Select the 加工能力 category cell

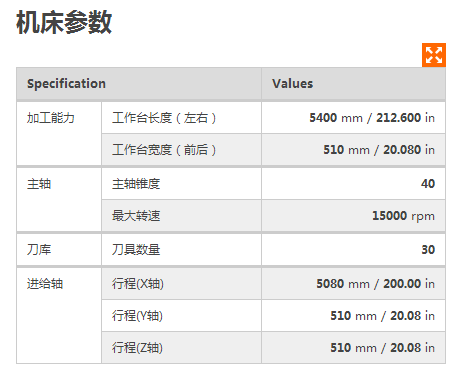pyautogui.click(x=59, y=133)
